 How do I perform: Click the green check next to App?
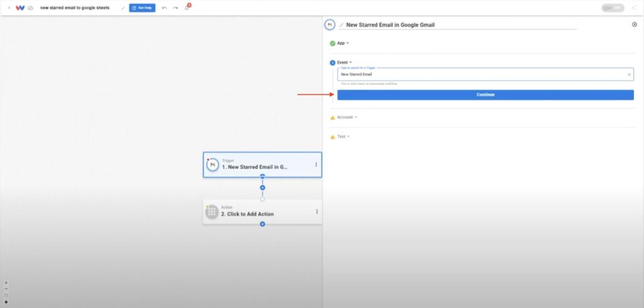(333, 43)
